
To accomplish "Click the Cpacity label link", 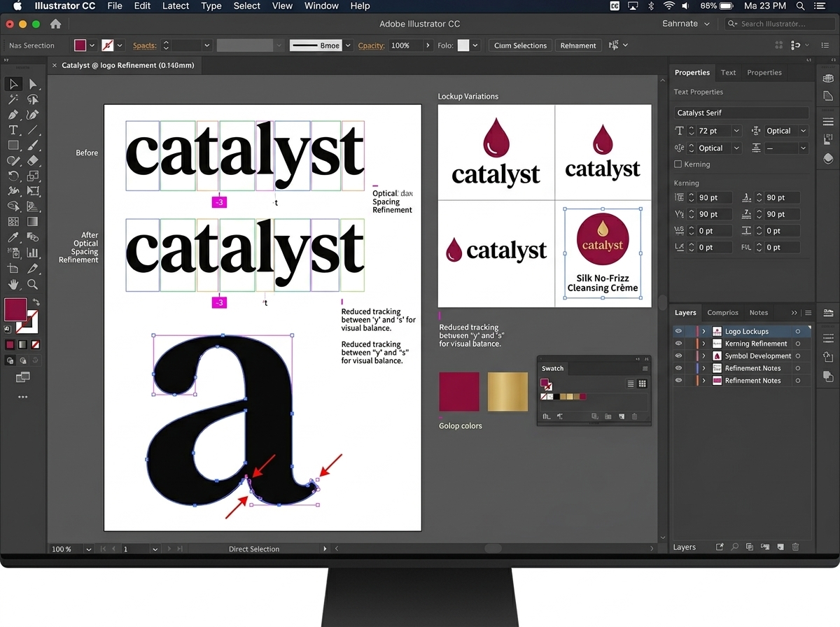I will [x=372, y=45].
